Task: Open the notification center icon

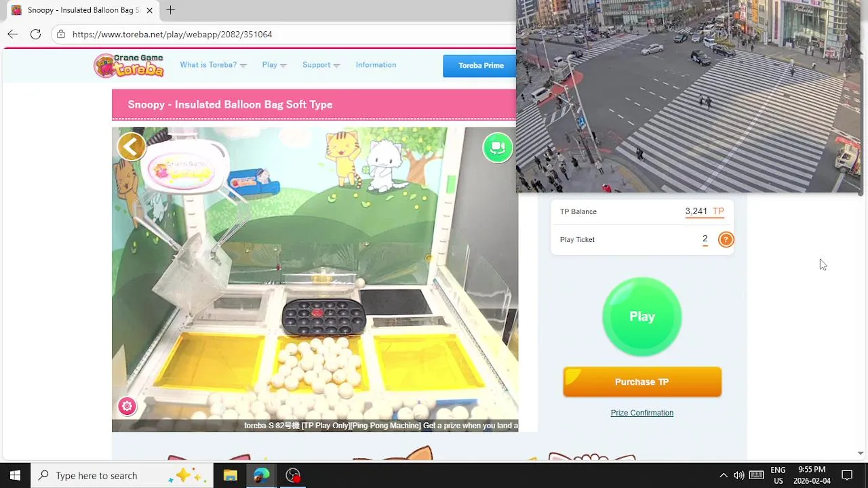Action: point(847,475)
